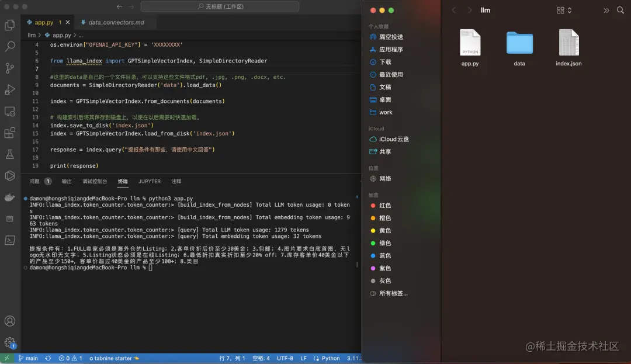Select Python language mode in status bar
Viewport: 631px width, 364px height.
(330, 358)
